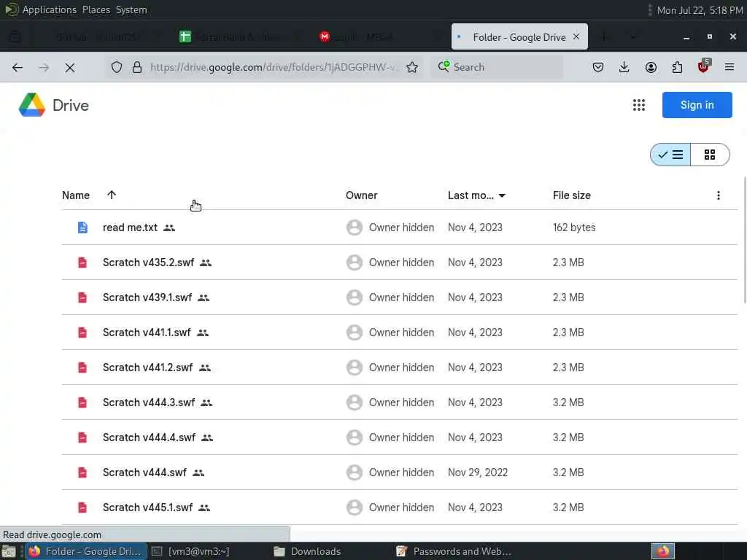Open Scratch v444.swf

click(145, 472)
